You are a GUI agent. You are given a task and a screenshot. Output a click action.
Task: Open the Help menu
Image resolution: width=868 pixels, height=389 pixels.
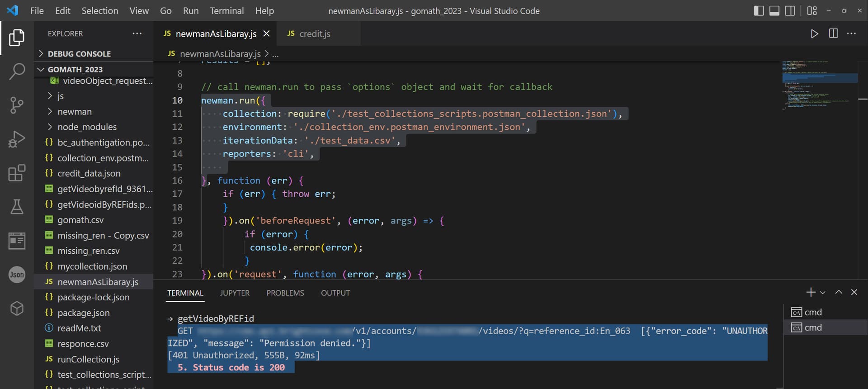(x=264, y=10)
